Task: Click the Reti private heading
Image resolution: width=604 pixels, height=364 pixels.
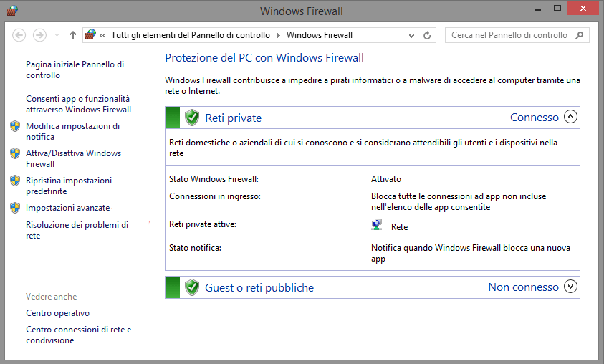Action: [x=233, y=118]
